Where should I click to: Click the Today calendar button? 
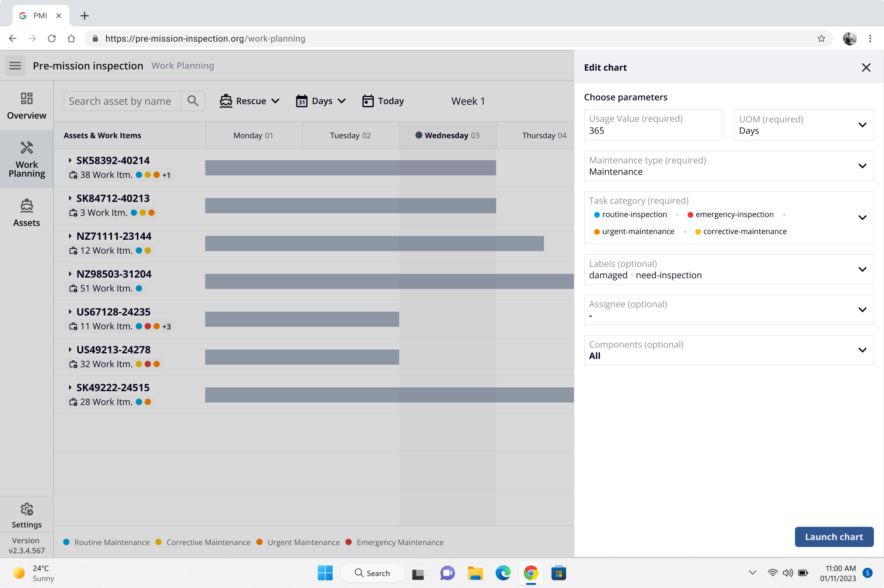(x=383, y=101)
